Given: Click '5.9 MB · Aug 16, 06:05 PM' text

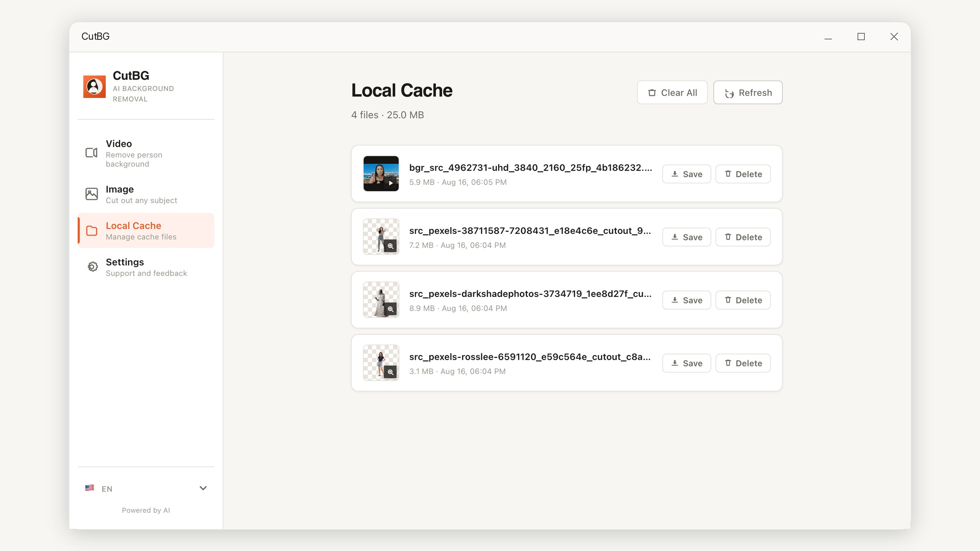Looking at the screenshot, I should coord(458,182).
